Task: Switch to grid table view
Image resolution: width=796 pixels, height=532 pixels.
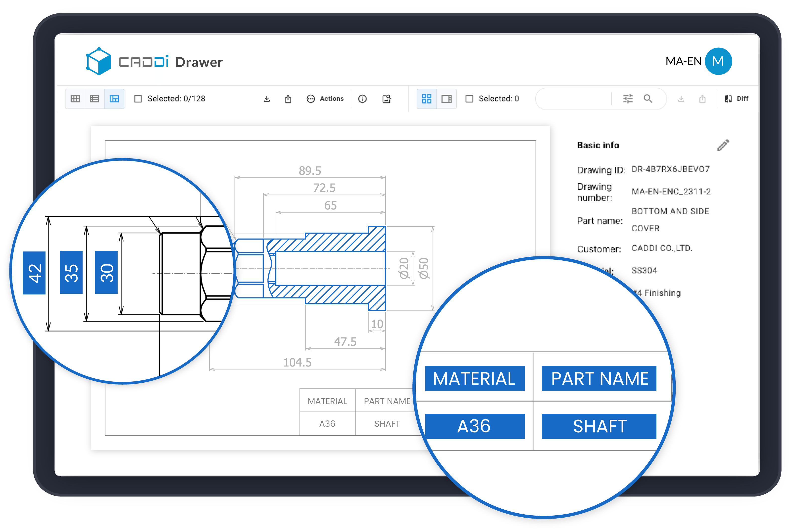Action: point(75,99)
